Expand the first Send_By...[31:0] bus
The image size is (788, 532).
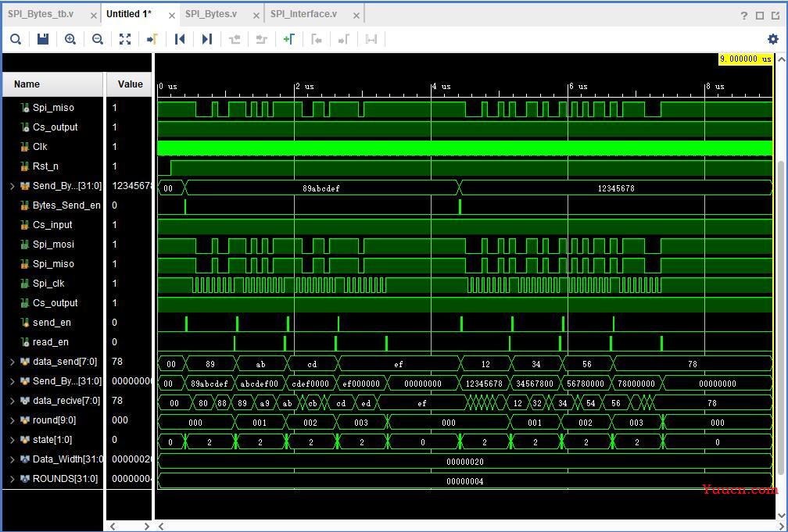[12, 186]
